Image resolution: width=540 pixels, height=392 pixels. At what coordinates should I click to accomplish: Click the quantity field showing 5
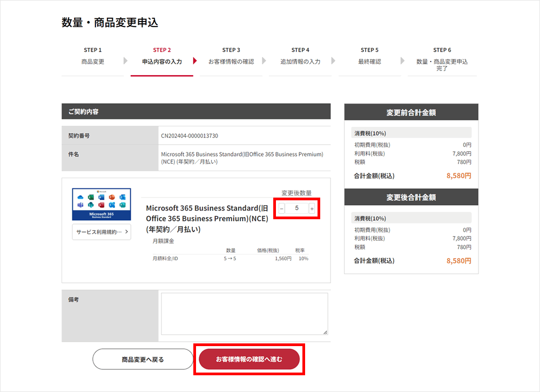[x=296, y=208]
